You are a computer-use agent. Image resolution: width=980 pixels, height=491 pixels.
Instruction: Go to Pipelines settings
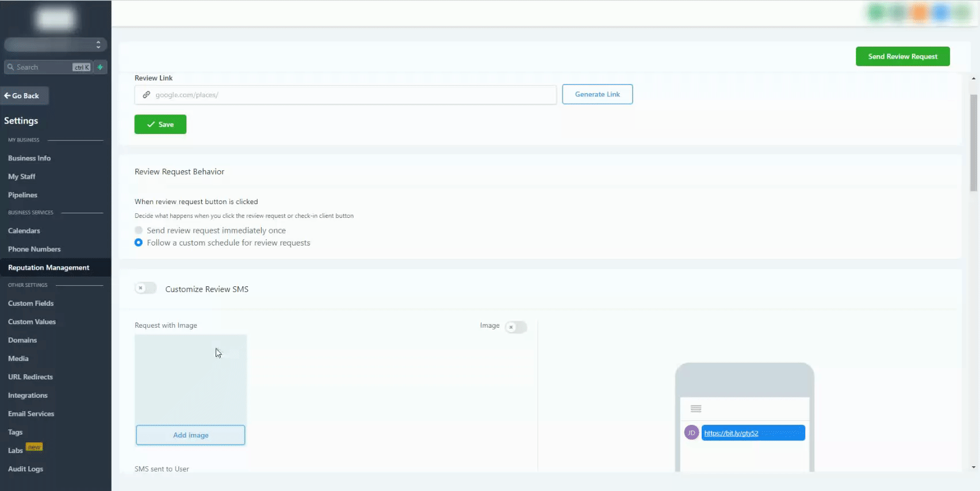[x=22, y=195]
